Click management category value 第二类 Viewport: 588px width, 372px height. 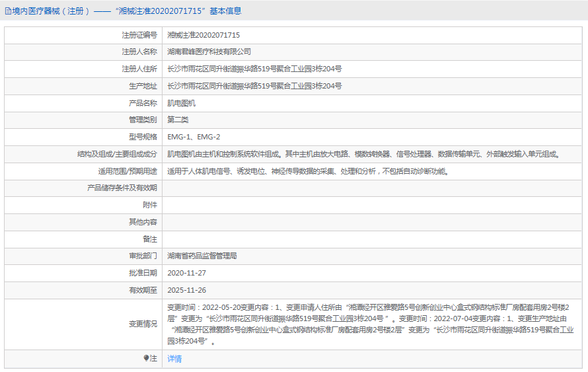(x=178, y=120)
